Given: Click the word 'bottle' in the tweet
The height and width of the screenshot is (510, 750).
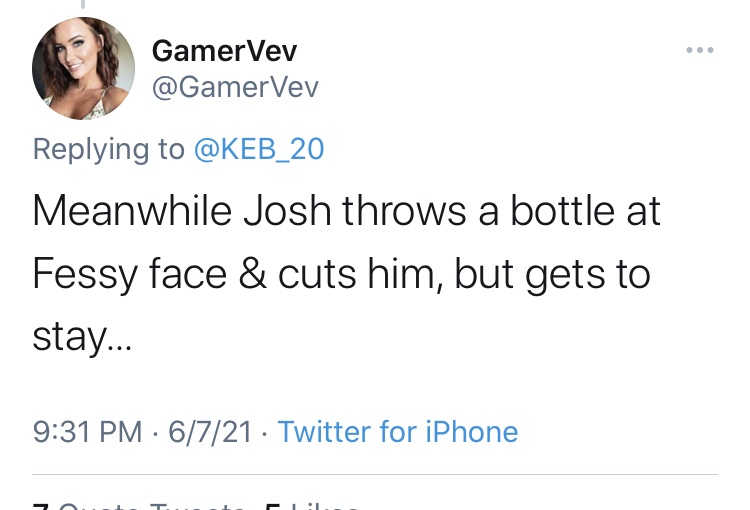Looking at the screenshot, I should [x=563, y=211].
